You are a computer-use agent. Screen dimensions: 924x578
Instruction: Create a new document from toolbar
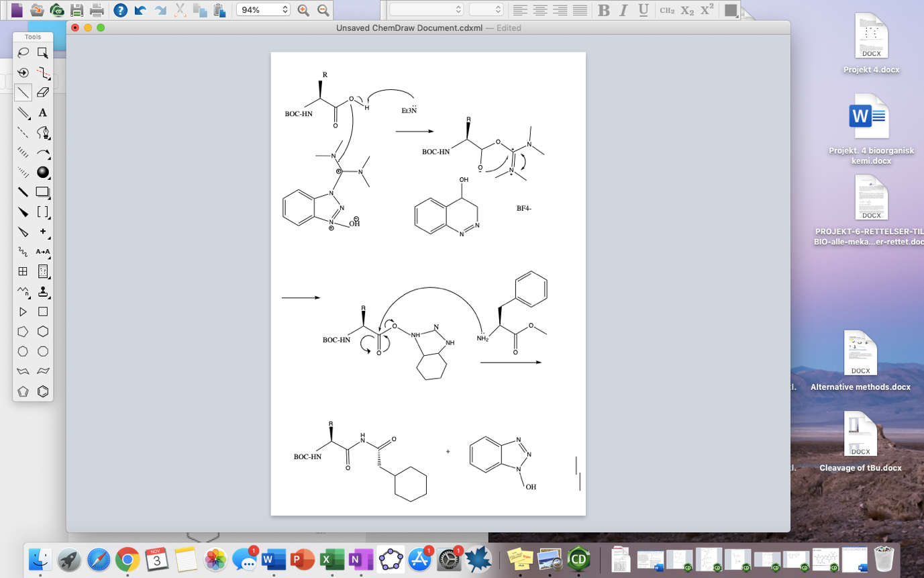click(x=17, y=10)
